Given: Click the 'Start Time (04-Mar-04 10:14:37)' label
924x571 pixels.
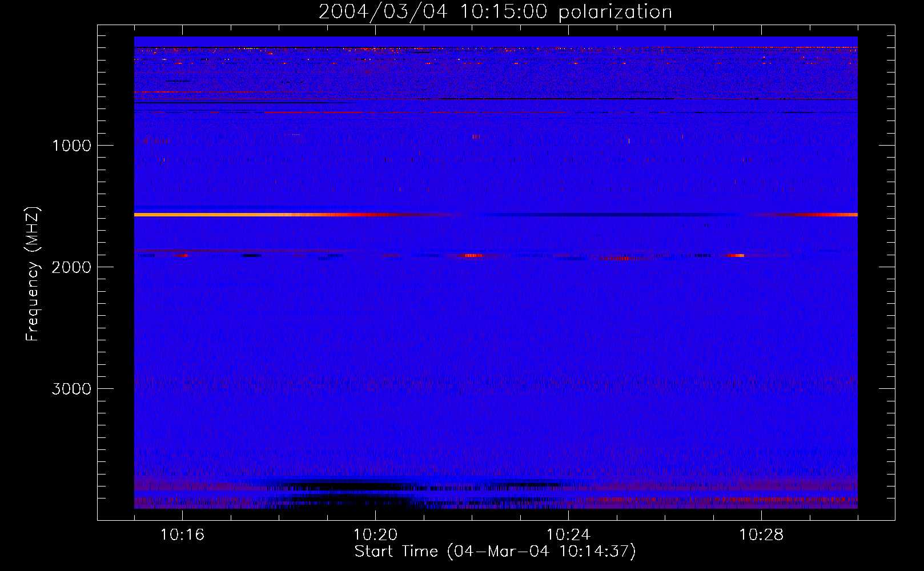Looking at the screenshot, I should [x=495, y=552].
